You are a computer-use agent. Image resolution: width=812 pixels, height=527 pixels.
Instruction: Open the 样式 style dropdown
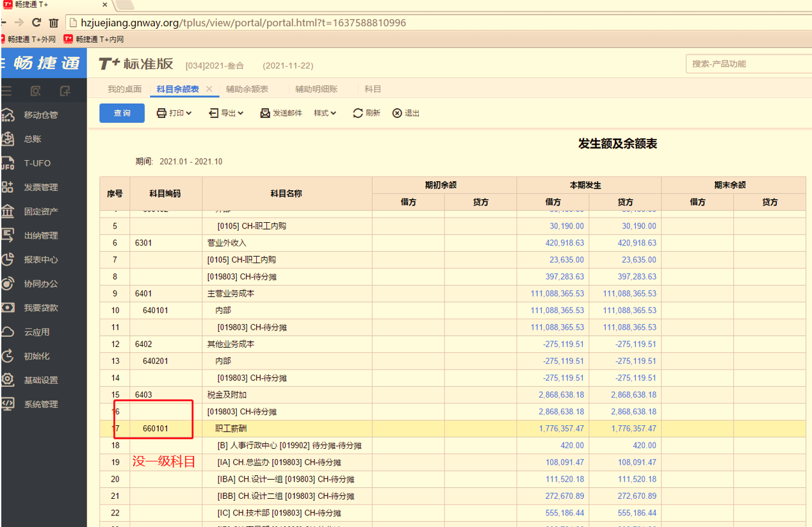pos(325,113)
